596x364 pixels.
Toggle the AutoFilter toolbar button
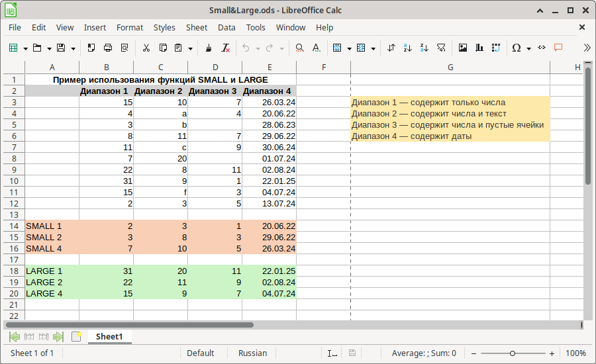[442, 48]
